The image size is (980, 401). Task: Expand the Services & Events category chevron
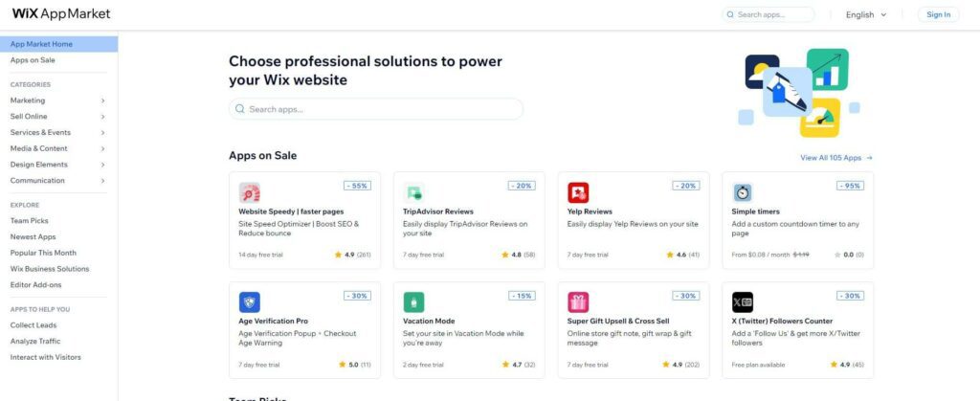pos(102,132)
